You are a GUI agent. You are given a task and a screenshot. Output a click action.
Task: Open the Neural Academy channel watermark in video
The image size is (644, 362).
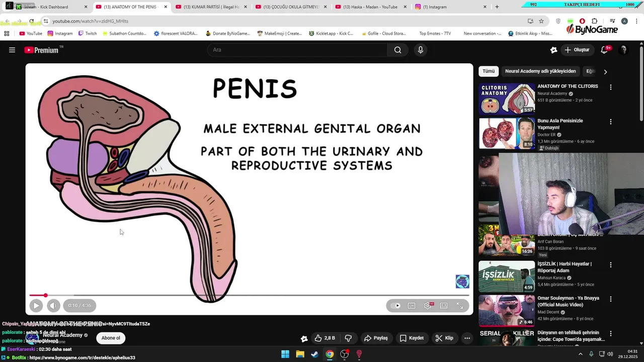[462, 282]
